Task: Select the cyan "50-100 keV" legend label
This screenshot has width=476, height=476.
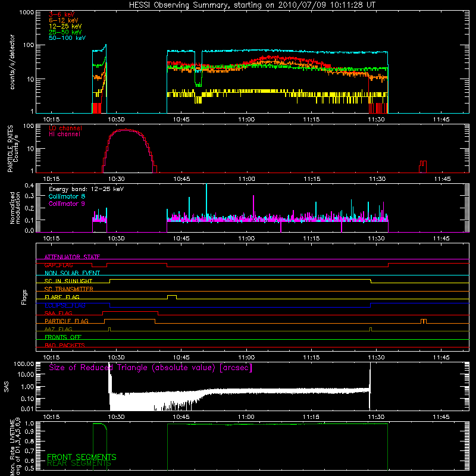Action: [67, 38]
